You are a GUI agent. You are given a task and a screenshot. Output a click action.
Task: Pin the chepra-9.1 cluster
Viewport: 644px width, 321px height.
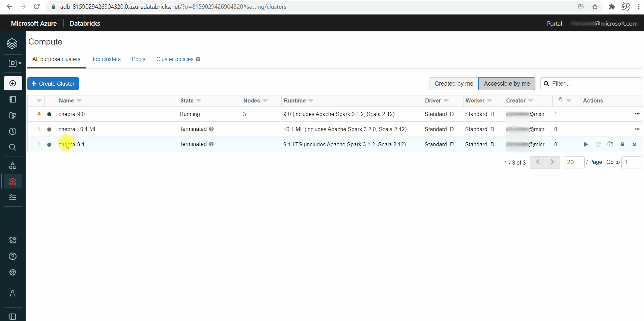click(x=39, y=144)
